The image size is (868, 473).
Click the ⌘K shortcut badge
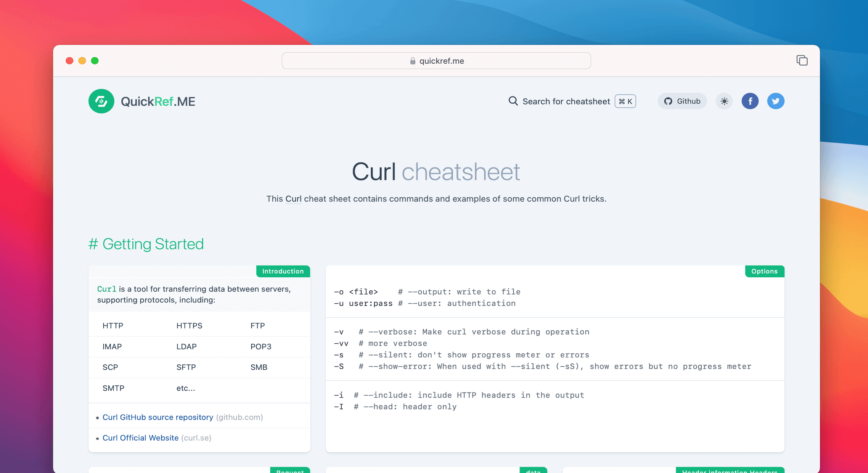tap(625, 101)
